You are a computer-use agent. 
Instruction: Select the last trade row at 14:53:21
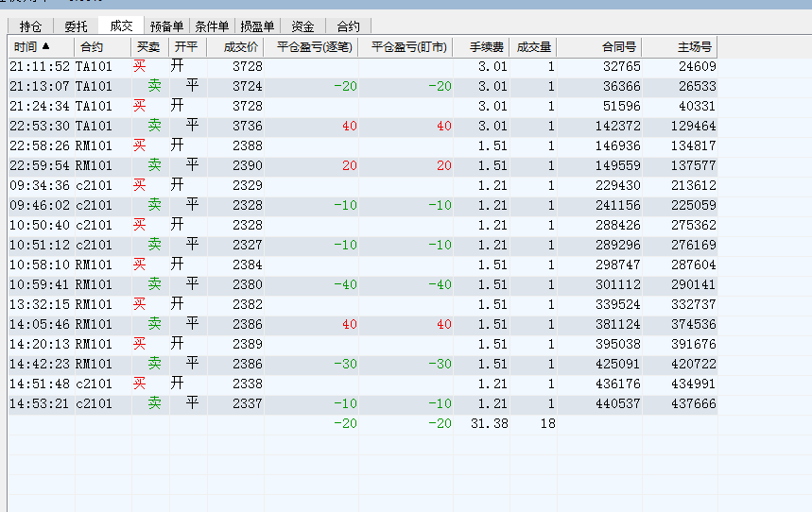[x=284, y=404]
